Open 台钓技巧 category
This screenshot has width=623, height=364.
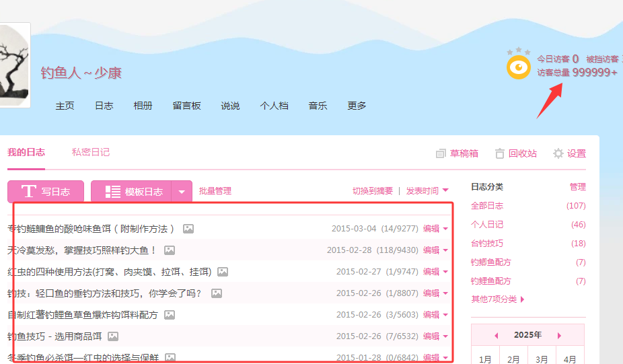click(x=487, y=243)
